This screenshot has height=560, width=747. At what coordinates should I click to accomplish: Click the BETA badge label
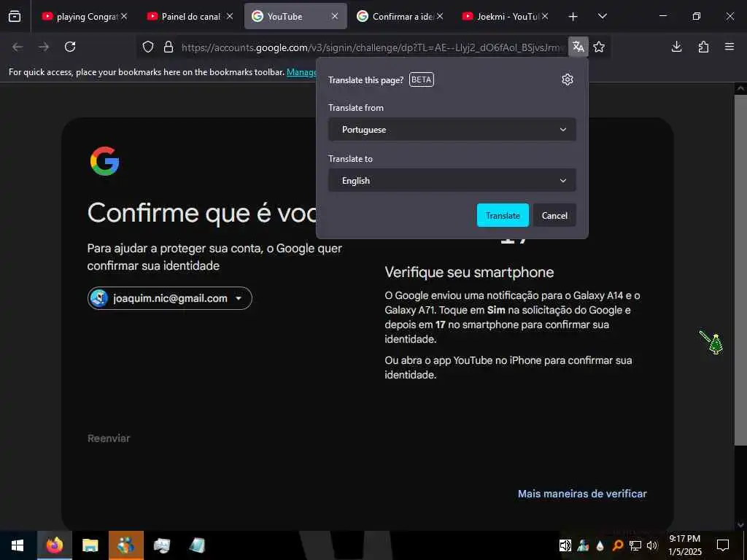(421, 79)
